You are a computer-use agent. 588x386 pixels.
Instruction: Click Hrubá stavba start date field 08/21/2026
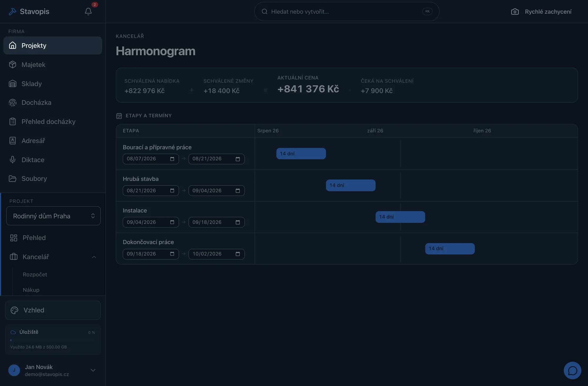click(x=151, y=191)
